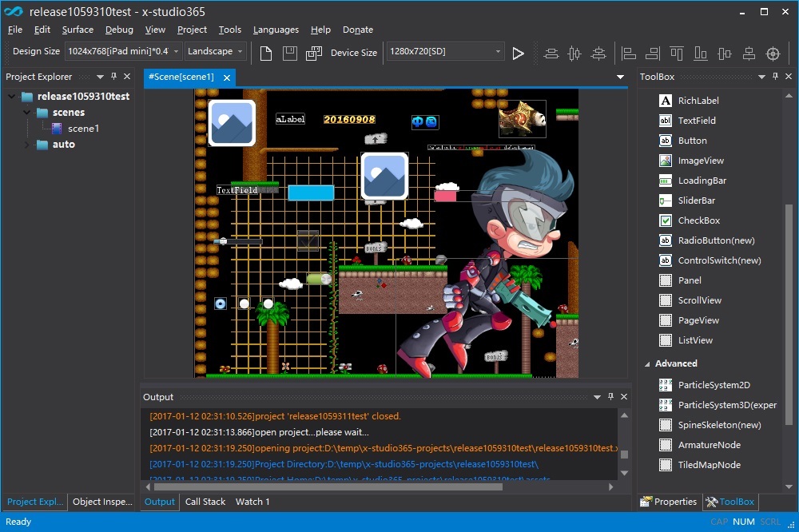Collapse the scenes folder
The height and width of the screenshot is (532, 799).
point(27,112)
